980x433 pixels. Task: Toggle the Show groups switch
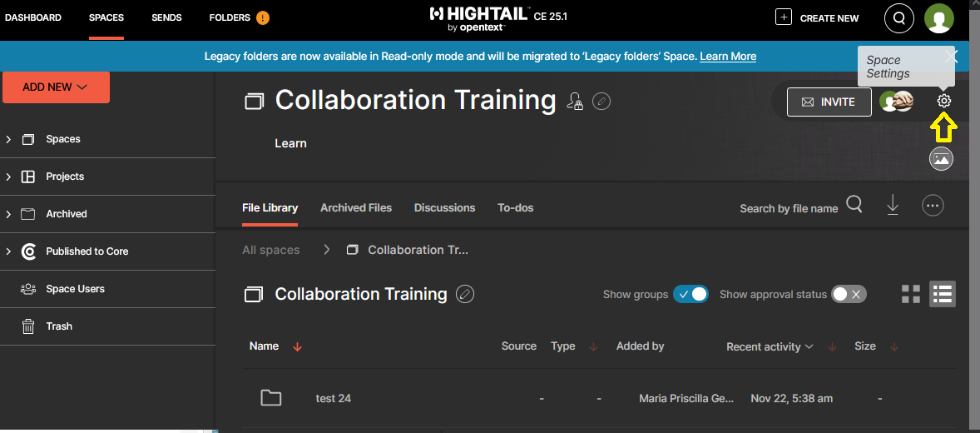pos(690,294)
